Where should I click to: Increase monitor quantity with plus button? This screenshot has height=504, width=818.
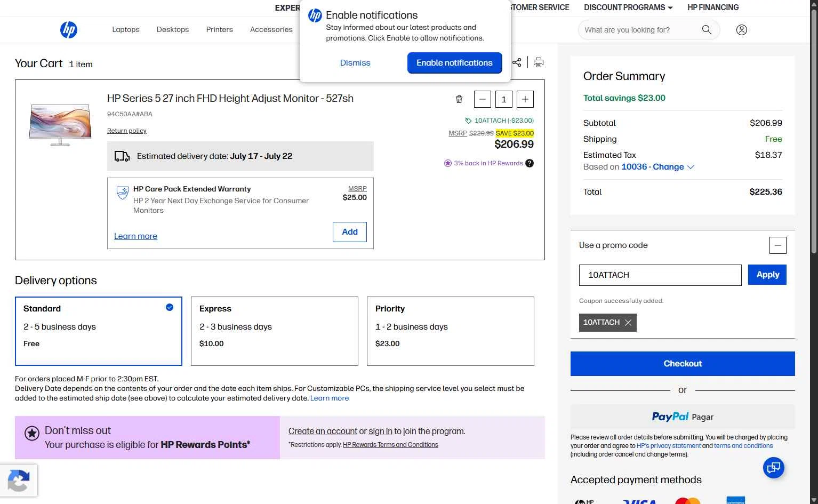(525, 99)
